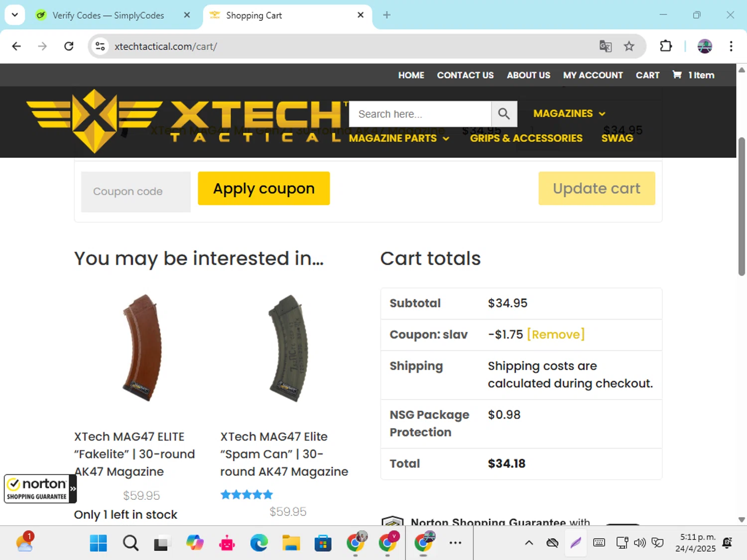This screenshot has width=747, height=560.
Task: Remove the slav coupon
Action: click(x=556, y=335)
